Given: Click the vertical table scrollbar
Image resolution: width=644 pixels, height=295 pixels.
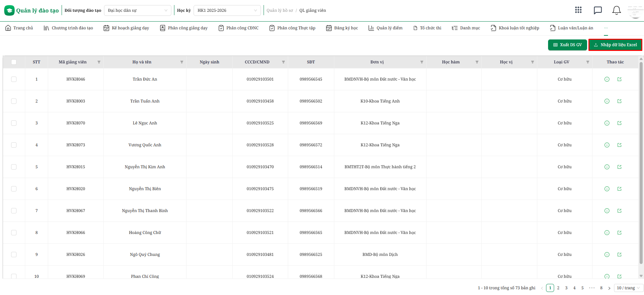Looking at the screenshot, I should [x=641, y=162].
